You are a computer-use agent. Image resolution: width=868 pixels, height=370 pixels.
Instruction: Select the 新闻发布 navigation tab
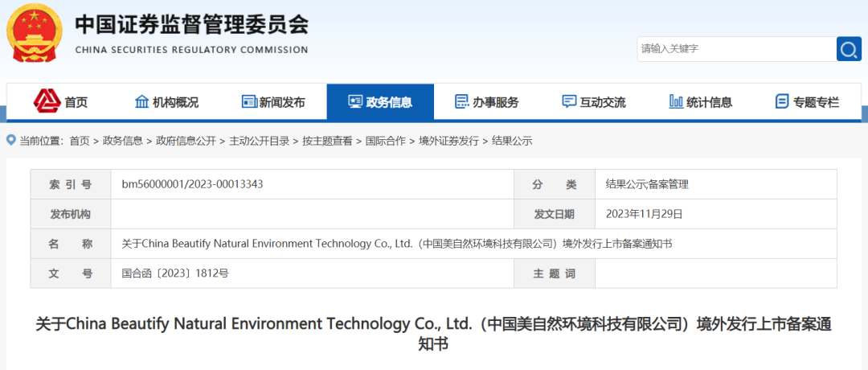[x=273, y=102]
